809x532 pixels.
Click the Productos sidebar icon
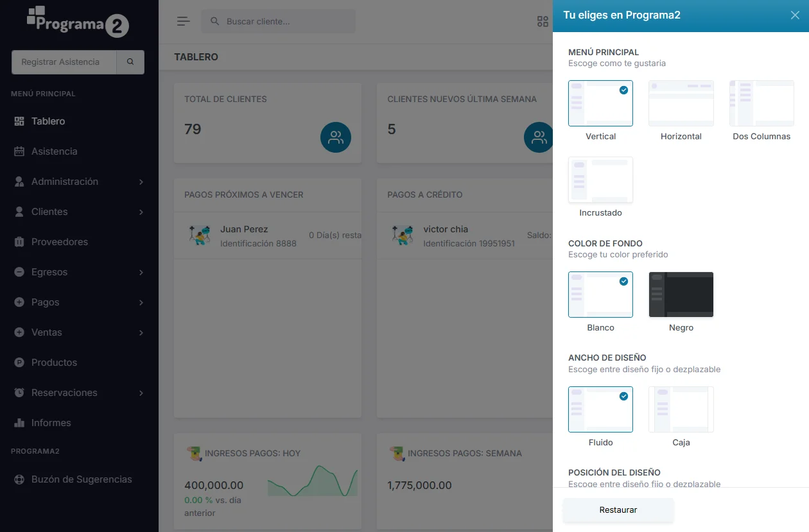click(x=19, y=363)
